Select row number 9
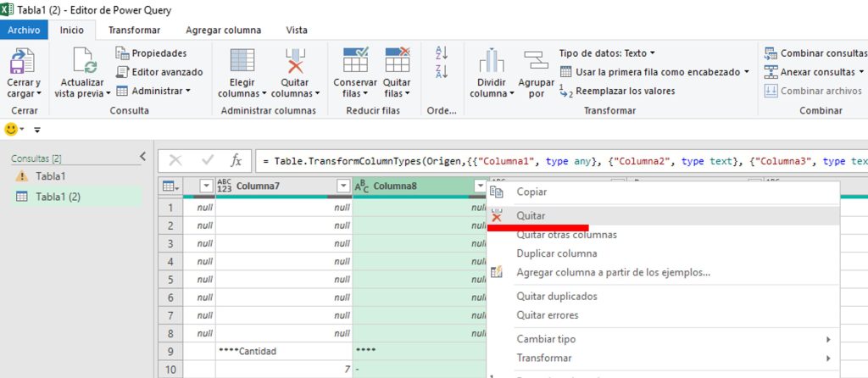This screenshot has height=378, width=868. coord(170,352)
